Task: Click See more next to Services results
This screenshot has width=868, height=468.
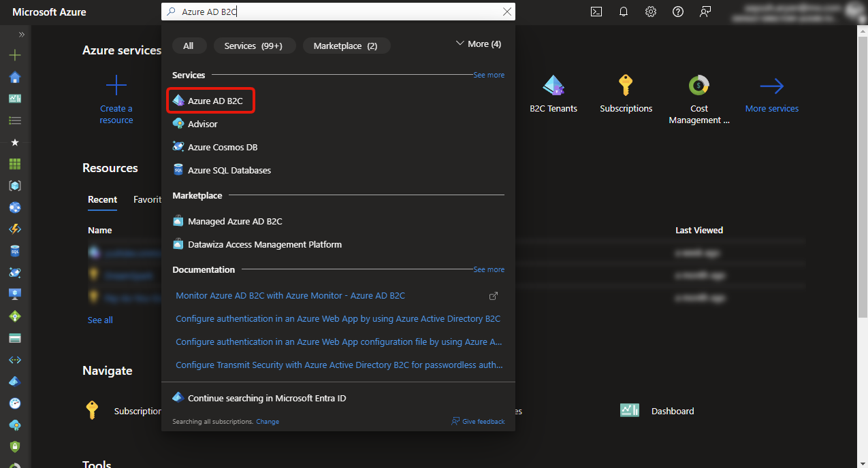Action: (x=489, y=75)
